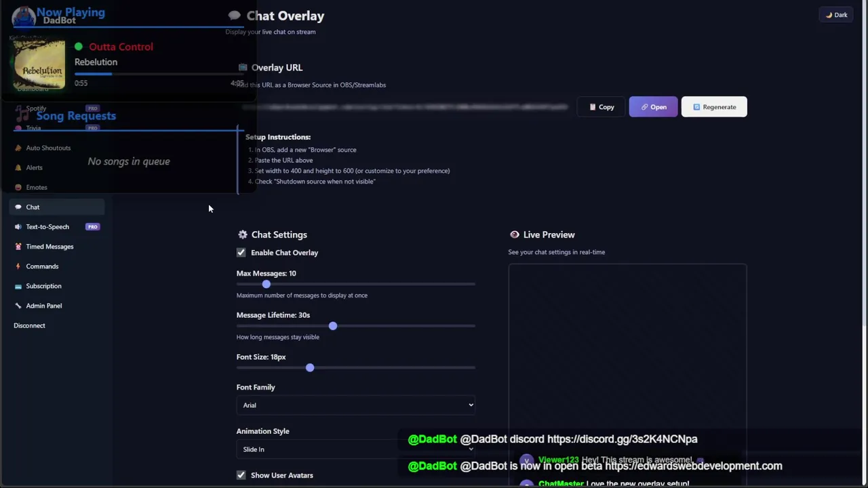
Task: Click the Song Requests music note icon
Action: [x=22, y=116]
